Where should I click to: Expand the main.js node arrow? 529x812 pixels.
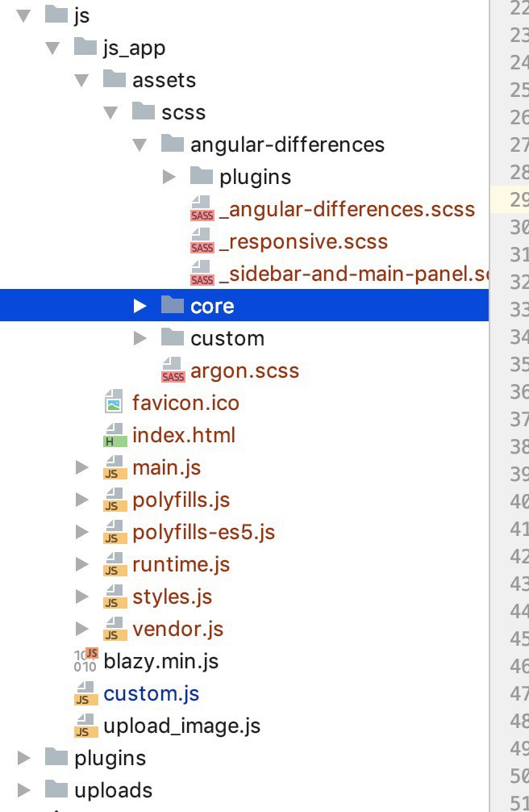tap(81, 467)
